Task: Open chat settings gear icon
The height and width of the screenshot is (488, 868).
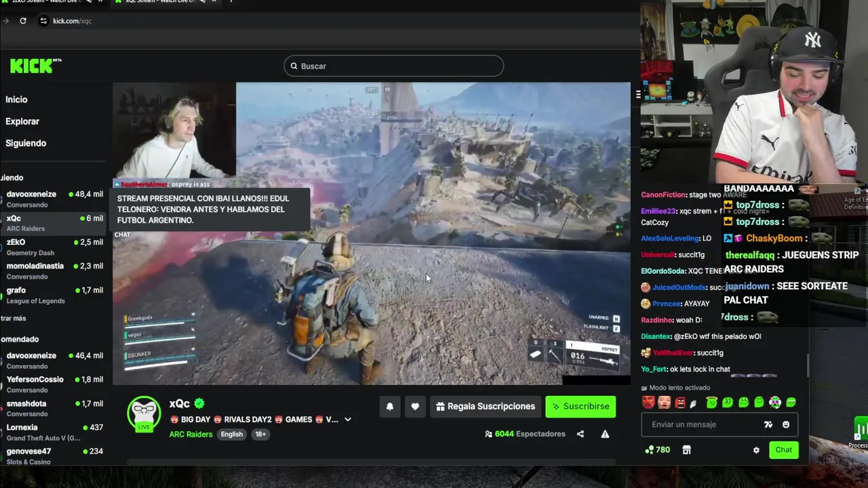Action: 756,450
